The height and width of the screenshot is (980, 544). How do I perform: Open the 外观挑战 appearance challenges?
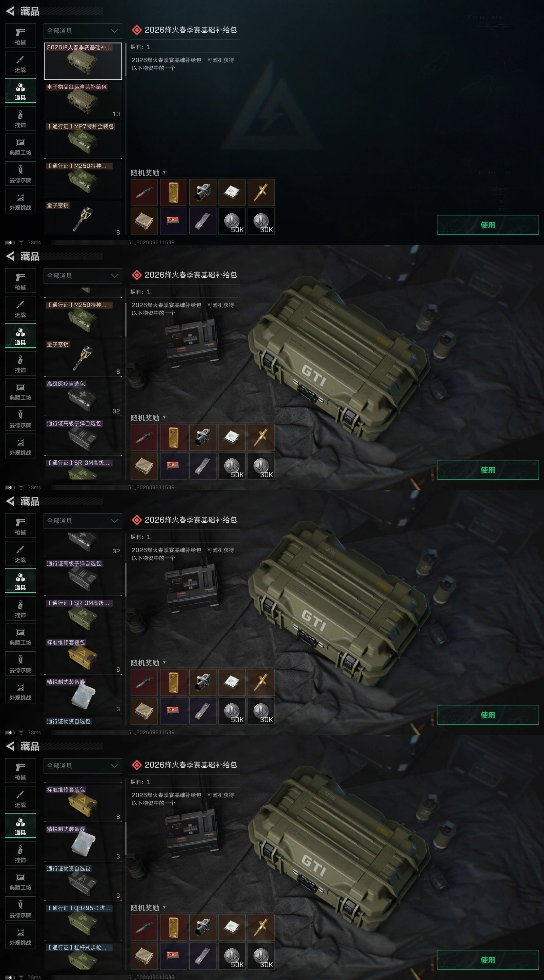click(x=20, y=201)
